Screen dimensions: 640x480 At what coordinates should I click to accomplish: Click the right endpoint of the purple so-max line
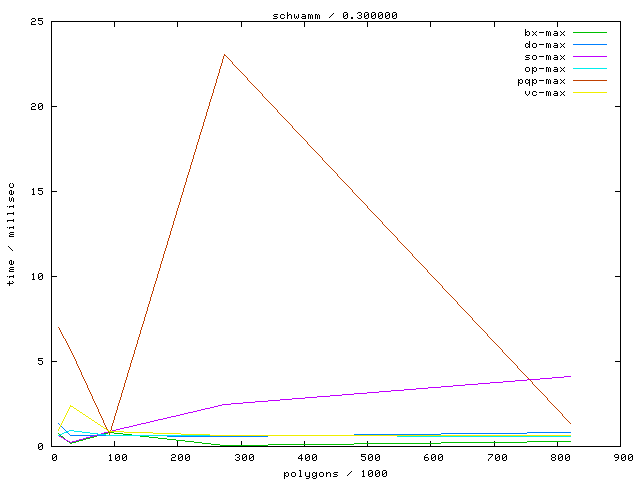(x=571, y=376)
